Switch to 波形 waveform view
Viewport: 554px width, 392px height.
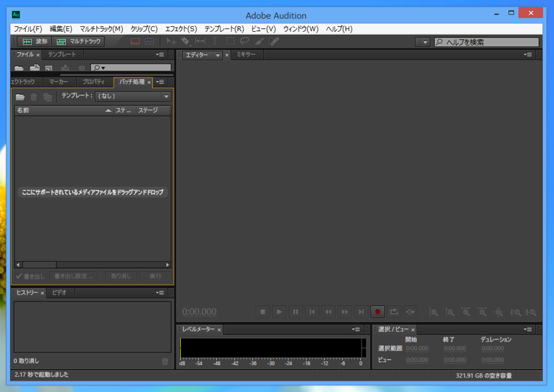click(x=34, y=42)
